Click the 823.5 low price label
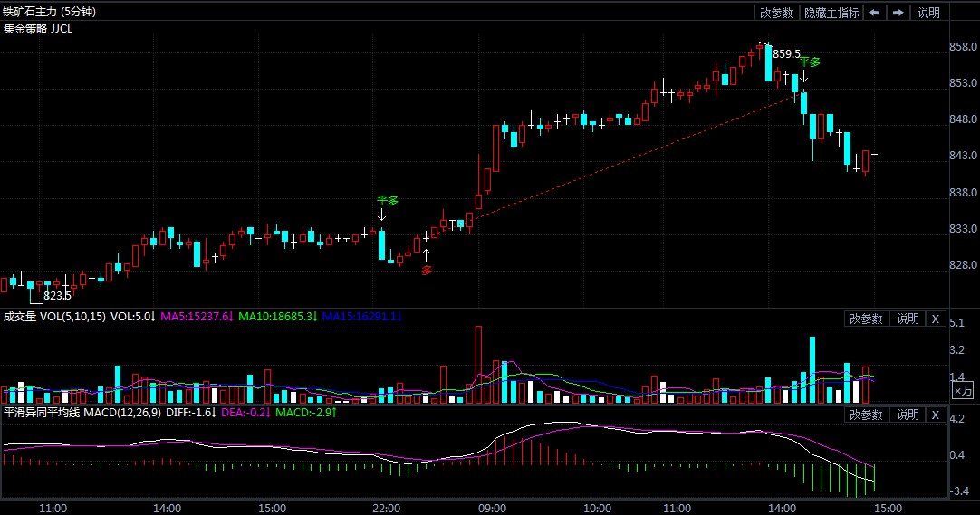The width and height of the screenshot is (980, 515). click(x=57, y=296)
